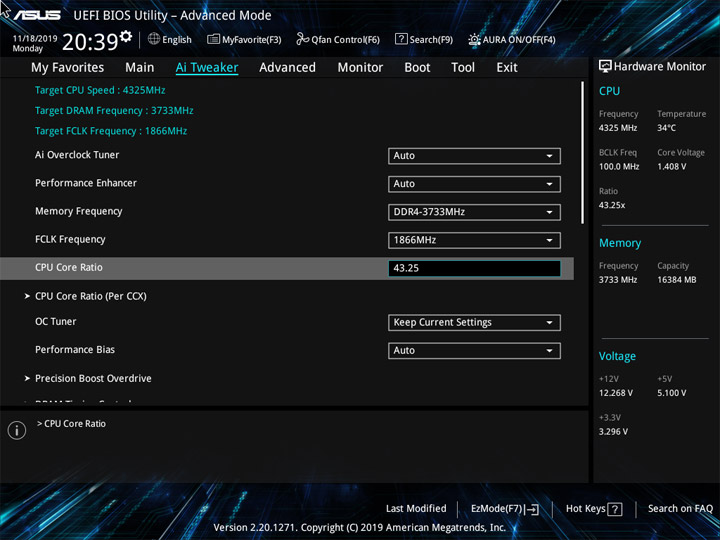Screen dimensions: 720x540
Task: Click the Hardware Monitor screen icon
Action: coord(605,67)
